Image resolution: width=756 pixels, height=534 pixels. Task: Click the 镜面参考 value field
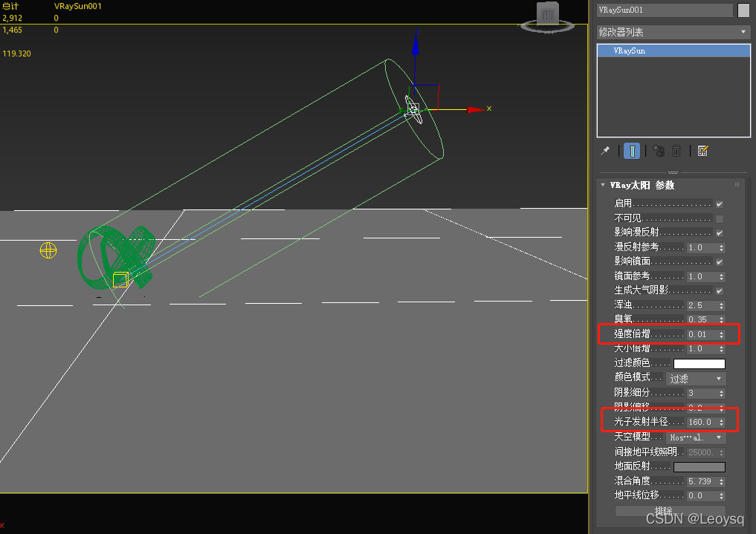pyautogui.click(x=702, y=276)
